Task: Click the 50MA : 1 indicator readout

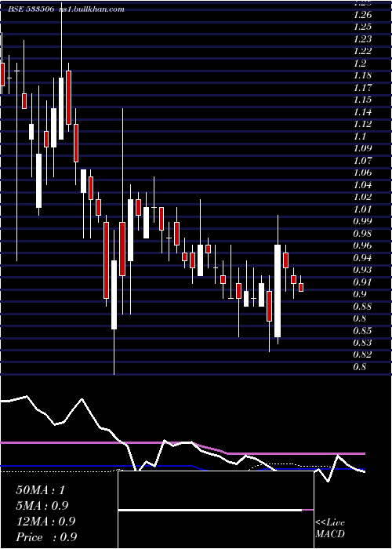Action: (x=40, y=490)
